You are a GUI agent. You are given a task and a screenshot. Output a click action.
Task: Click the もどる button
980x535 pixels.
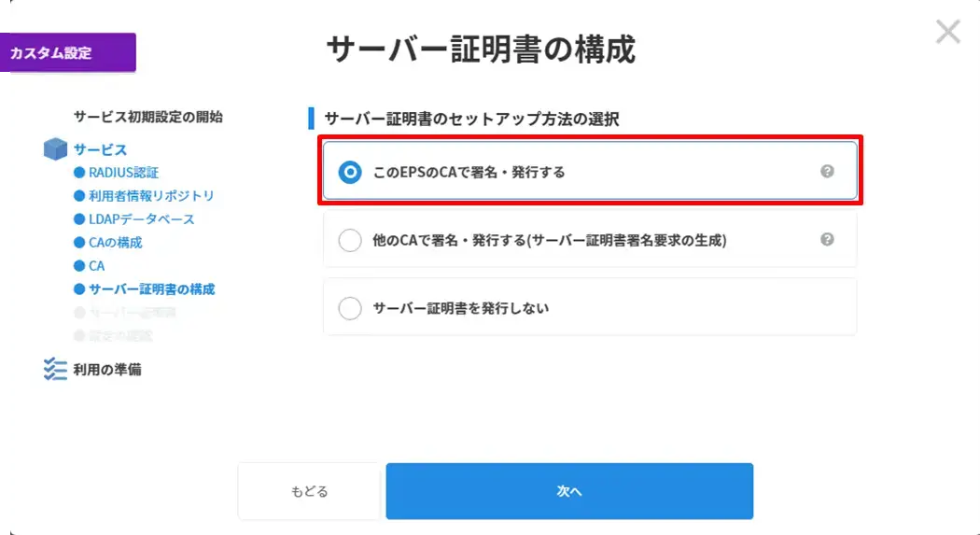[309, 491]
